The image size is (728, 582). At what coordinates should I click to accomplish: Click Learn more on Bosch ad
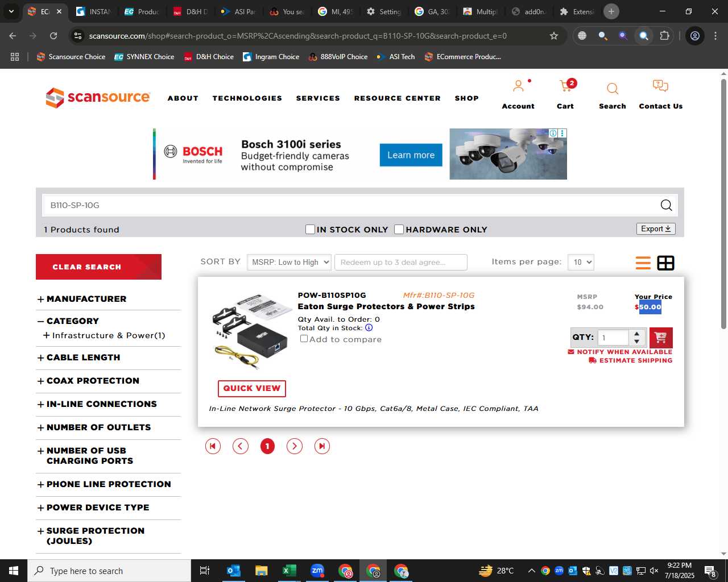pos(411,155)
